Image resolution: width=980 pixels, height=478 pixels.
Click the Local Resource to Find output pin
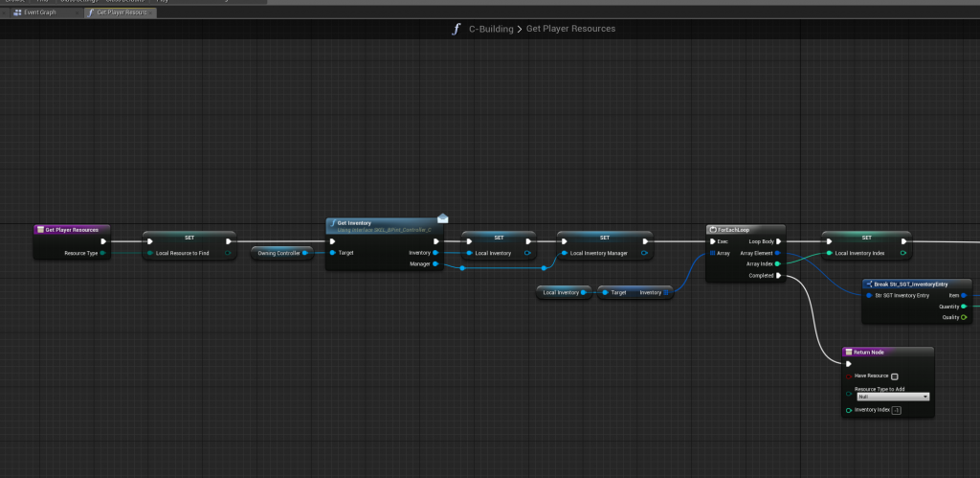pos(228,254)
